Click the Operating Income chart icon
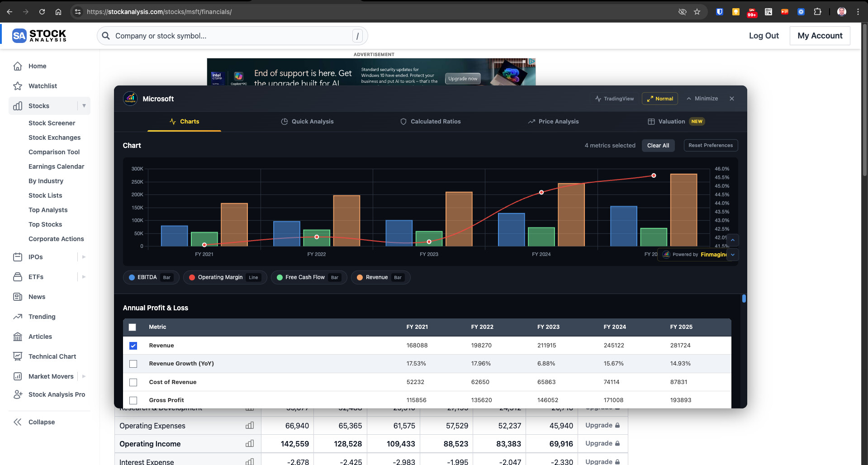Image resolution: width=868 pixels, height=465 pixels. pyautogui.click(x=250, y=444)
